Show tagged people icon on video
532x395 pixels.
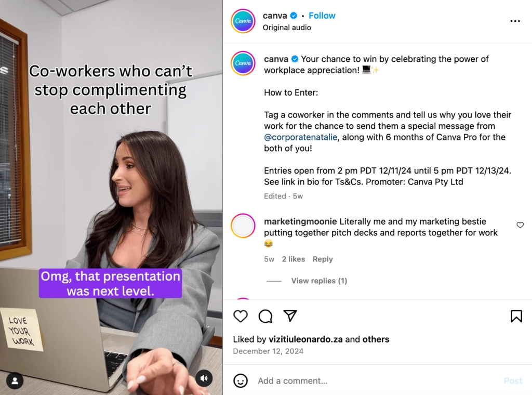(15, 381)
